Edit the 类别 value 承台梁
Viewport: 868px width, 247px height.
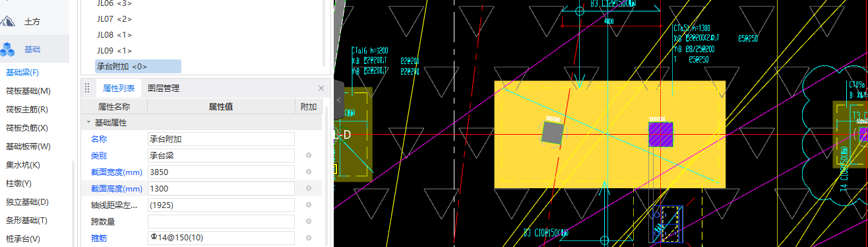point(221,155)
